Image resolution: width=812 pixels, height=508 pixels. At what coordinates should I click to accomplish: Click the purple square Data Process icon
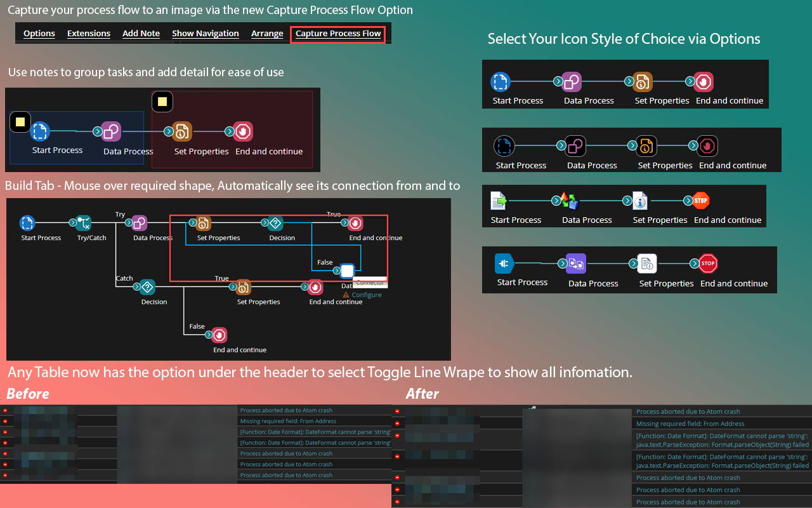pos(576,263)
